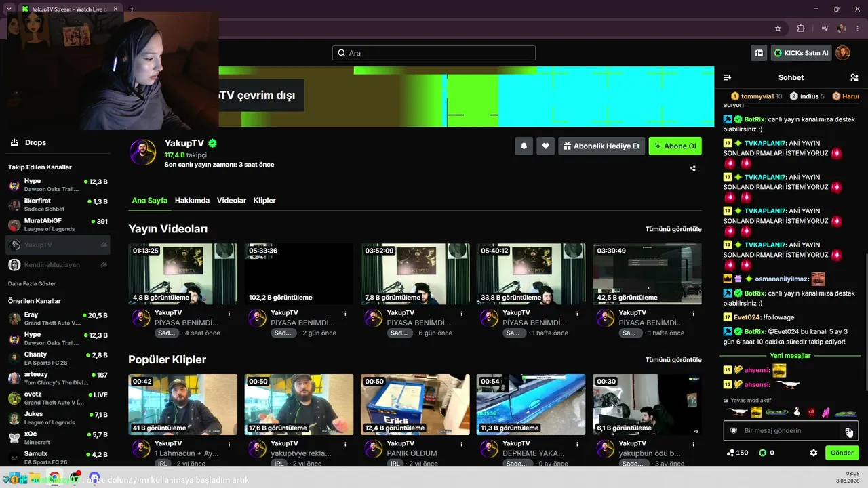Switch to the Hakkımda tab
868x488 pixels.
point(192,201)
